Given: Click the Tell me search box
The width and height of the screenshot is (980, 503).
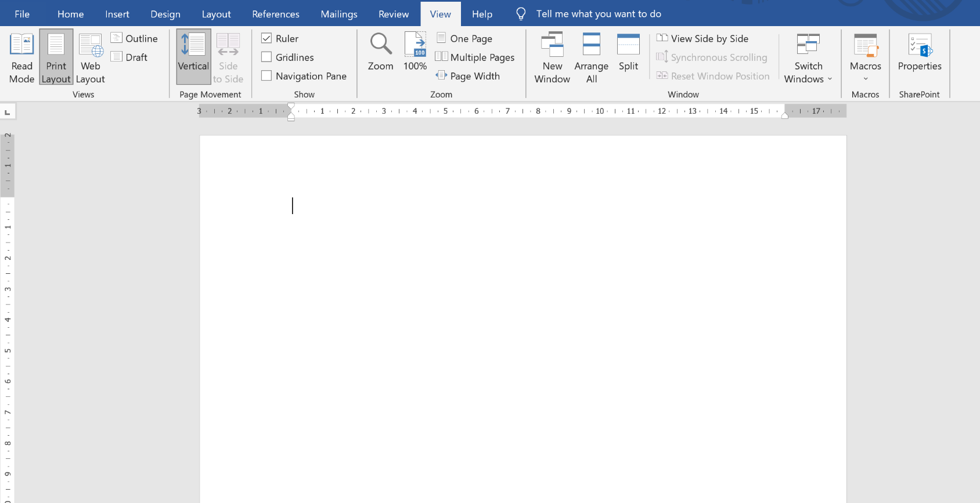Looking at the screenshot, I should pos(599,14).
